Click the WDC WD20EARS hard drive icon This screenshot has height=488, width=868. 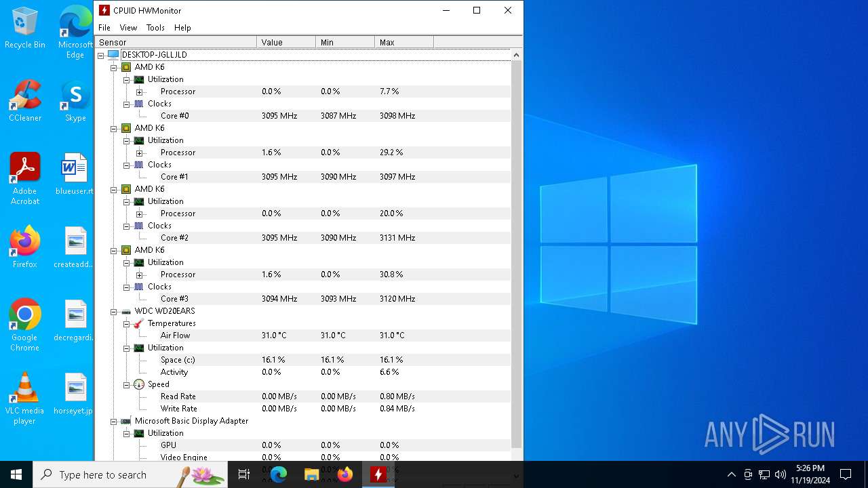click(x=126, y=311)
